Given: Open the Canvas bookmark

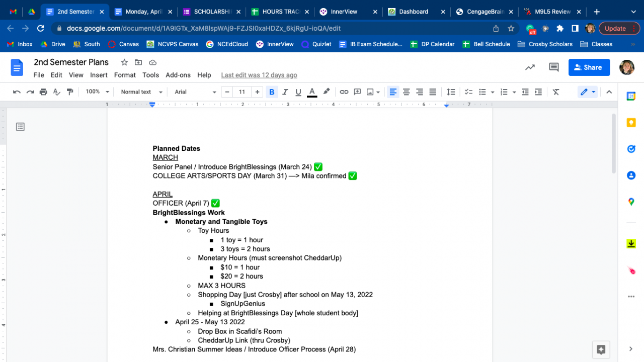Looking at the screenshot, I should 123,44.
